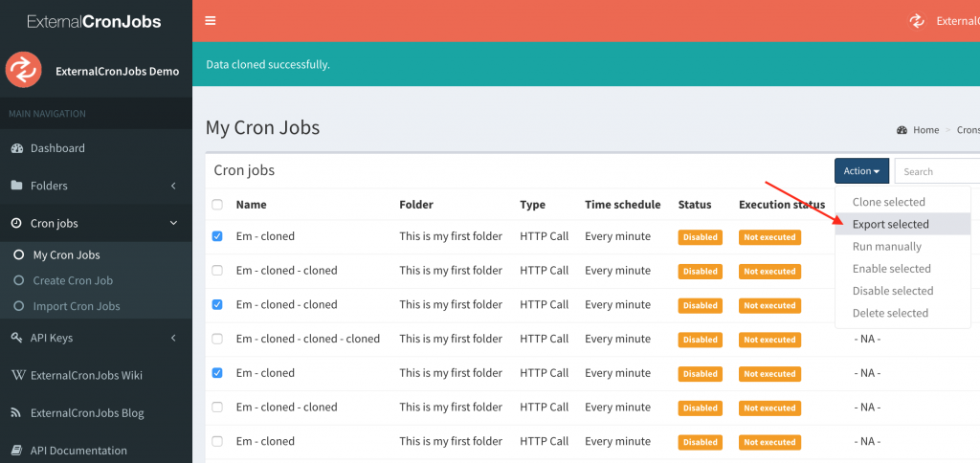This screenshot has height=463, width=980.
Task: Choose Run manually from Action menu
Action: point(902,246)
